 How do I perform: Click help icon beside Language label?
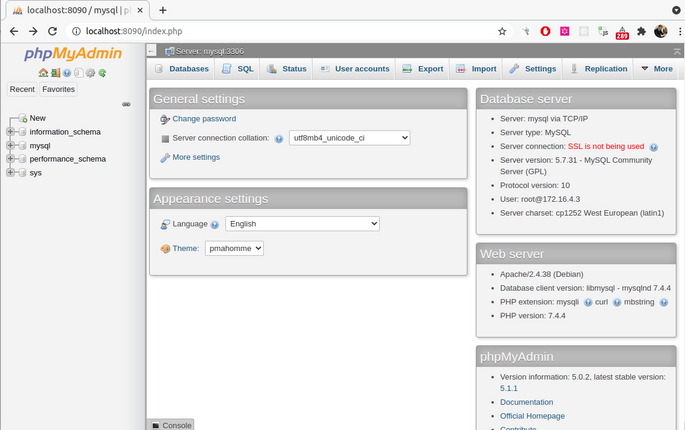point(214,225)
